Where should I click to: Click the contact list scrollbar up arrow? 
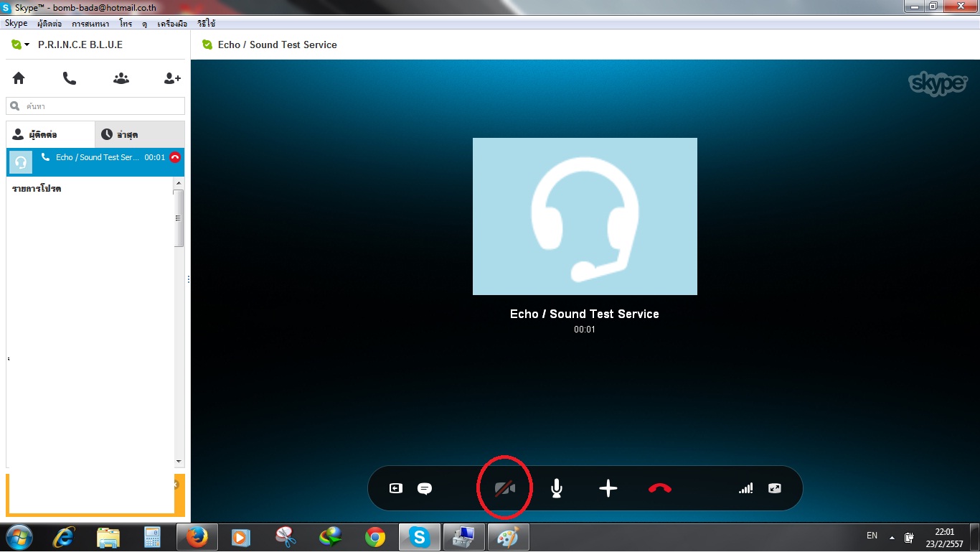179,184
